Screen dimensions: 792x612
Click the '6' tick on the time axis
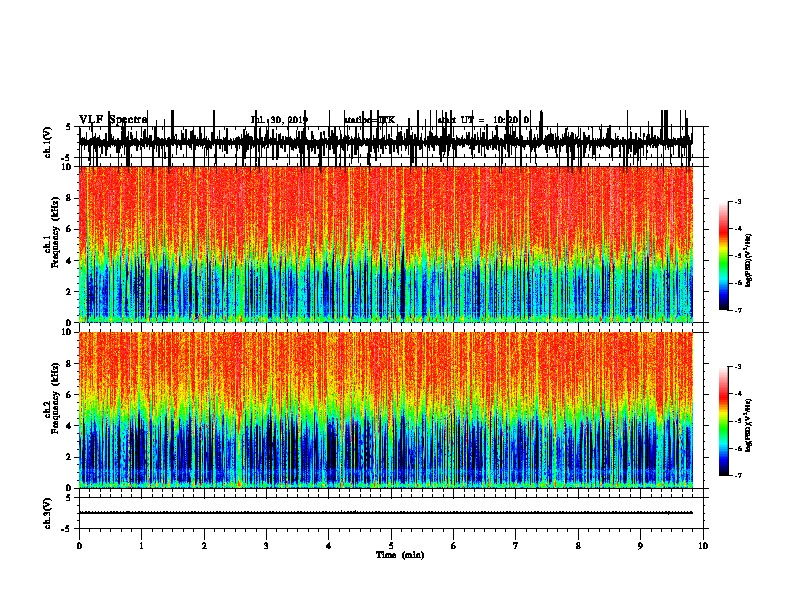[454, 546]
